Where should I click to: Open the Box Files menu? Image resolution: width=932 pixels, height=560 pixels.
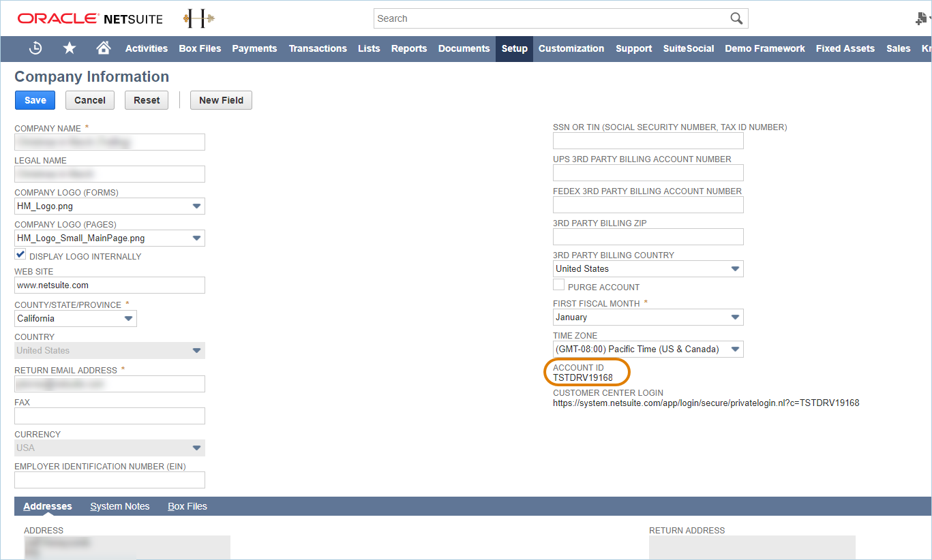tap(200, 48)
